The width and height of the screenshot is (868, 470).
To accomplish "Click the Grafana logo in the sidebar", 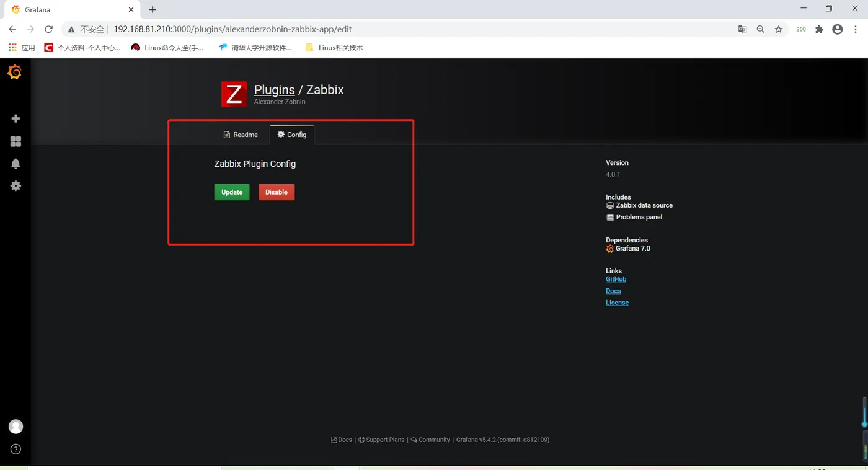I will tap(15, 73).
